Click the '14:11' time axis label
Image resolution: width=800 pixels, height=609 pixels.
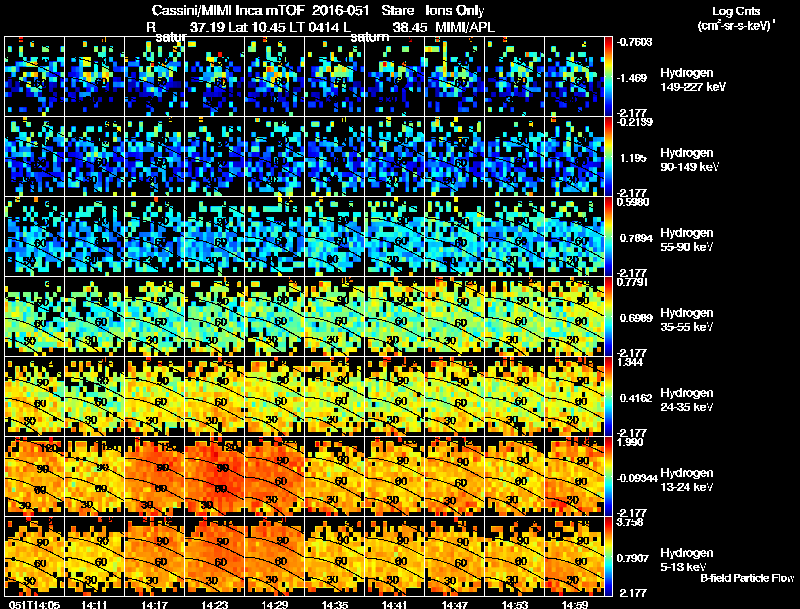(x=94, y=604)
